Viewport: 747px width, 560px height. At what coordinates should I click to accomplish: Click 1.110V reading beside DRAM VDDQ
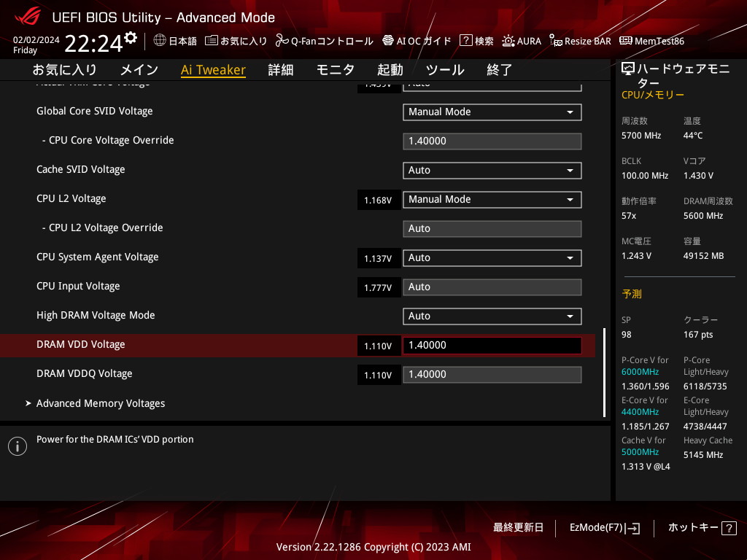379,376
